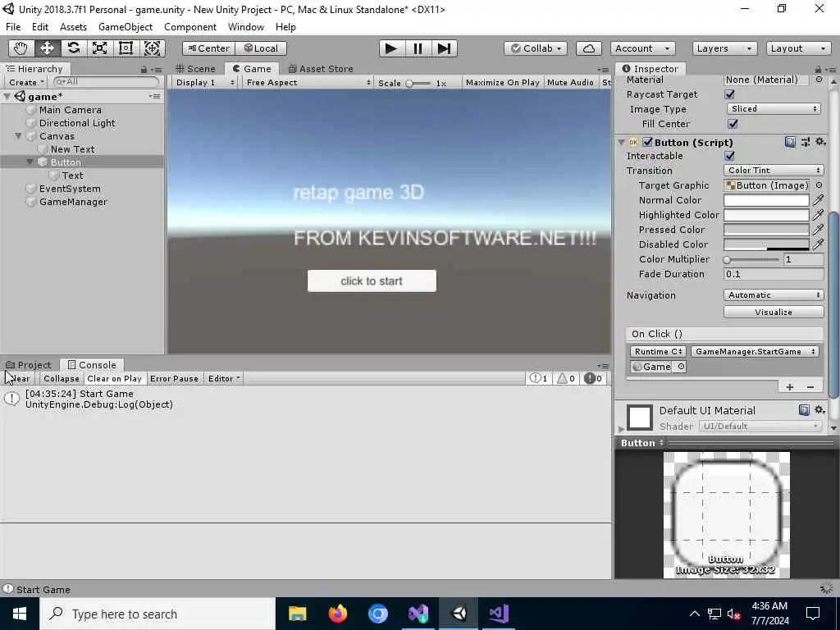Screen dimensions: 840x630
Task: Open the Assets menu
Action: (73, 27)
